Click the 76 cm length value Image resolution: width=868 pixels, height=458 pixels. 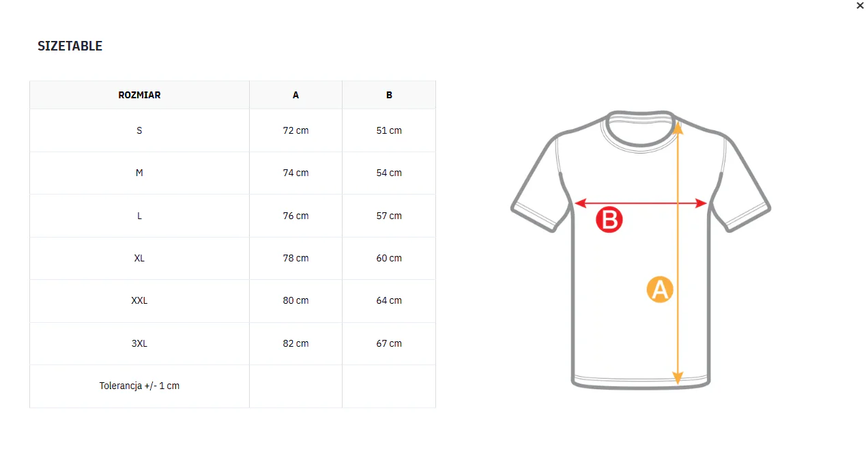coord(295,216)
